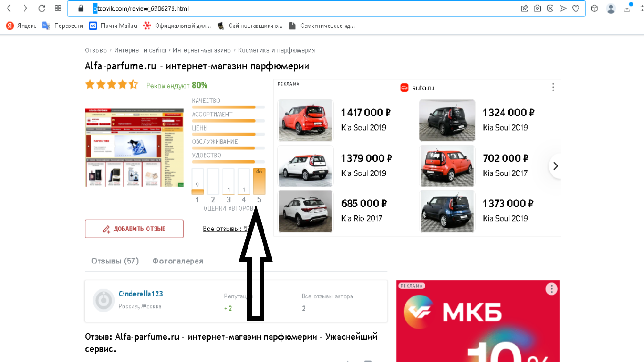Open speed dial grid icon
Viewport: 644px width, 362px height.
[58, 8]
